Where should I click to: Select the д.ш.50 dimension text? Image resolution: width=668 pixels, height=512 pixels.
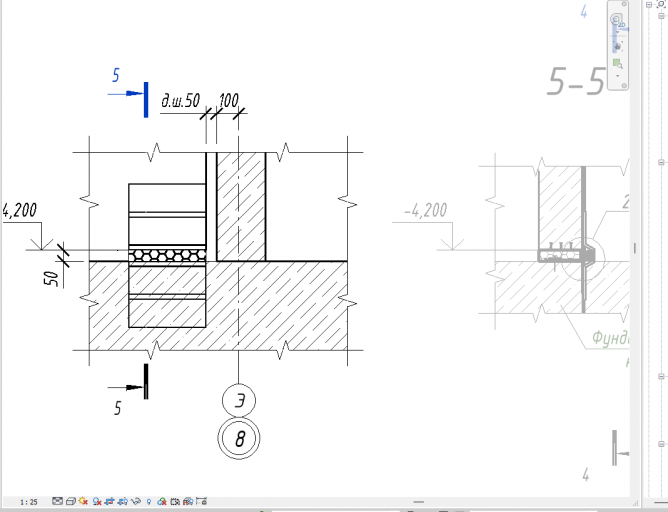click(x=180, y=101)
